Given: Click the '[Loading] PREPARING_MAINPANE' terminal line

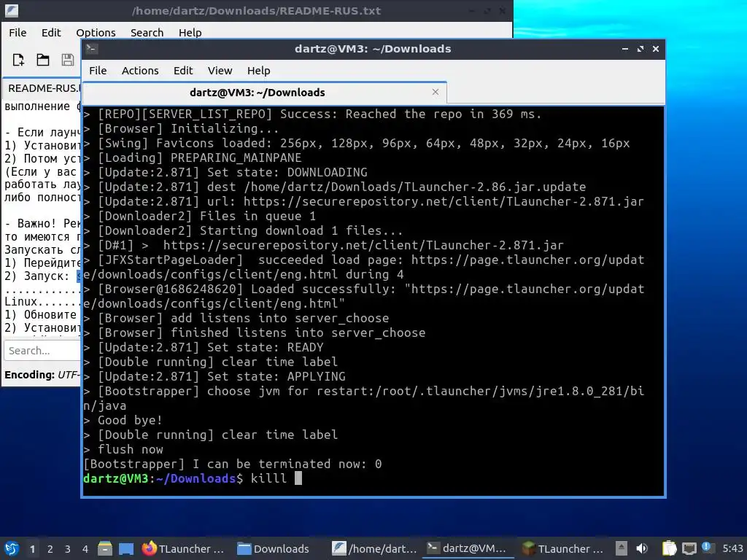Looking at the screenshot, I should (193, 157).
